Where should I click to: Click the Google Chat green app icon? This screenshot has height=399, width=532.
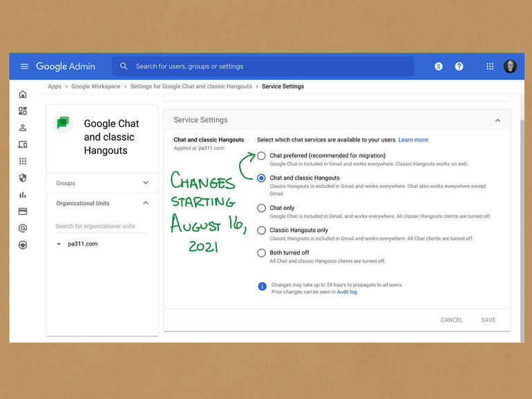tap(63, 122)
